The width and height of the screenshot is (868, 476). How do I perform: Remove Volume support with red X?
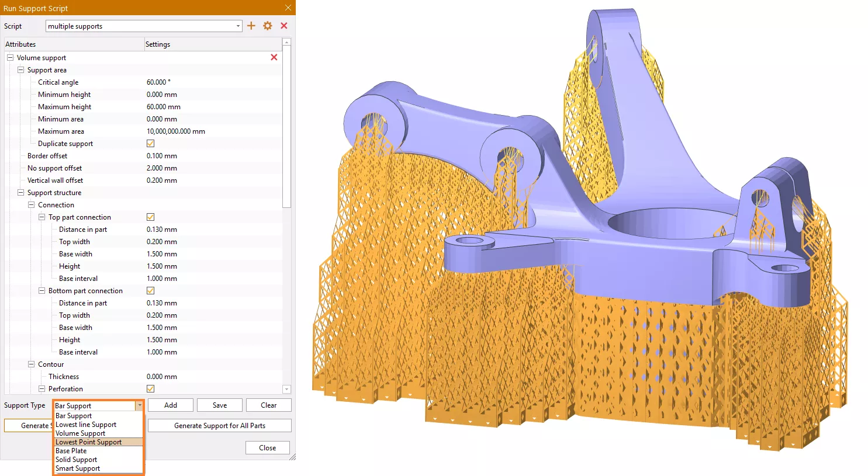(274, 57)
